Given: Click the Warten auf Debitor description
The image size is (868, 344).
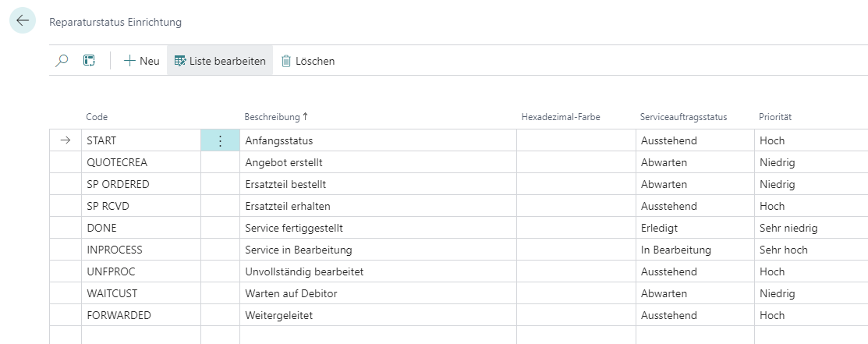Looking at the screenshot, I should pyautogui.click(x=291, y=293).
